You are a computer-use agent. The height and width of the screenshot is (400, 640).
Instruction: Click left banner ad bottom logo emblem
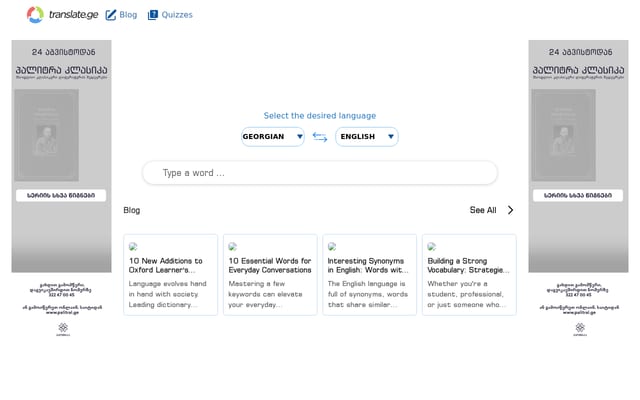pos(63,329)
